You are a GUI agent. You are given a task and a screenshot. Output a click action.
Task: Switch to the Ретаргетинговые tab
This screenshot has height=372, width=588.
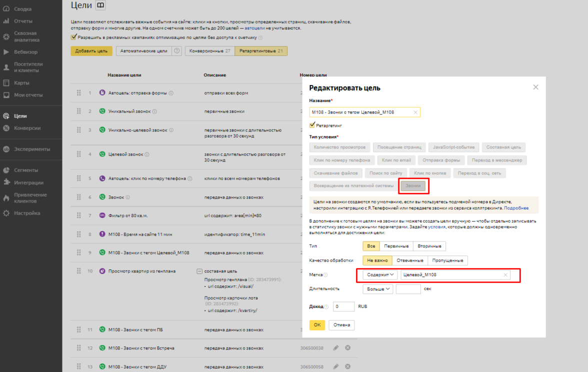[x=261, y=51]
